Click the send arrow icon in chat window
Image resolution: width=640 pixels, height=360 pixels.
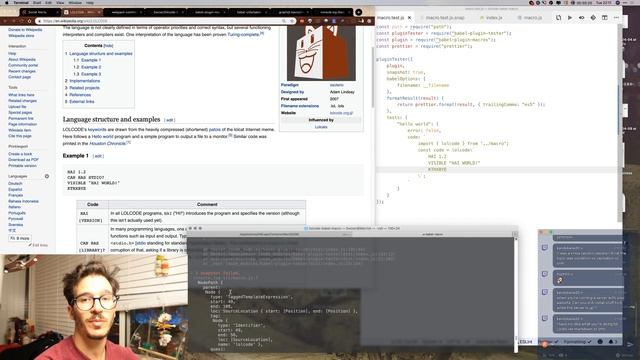pos(631,344)
